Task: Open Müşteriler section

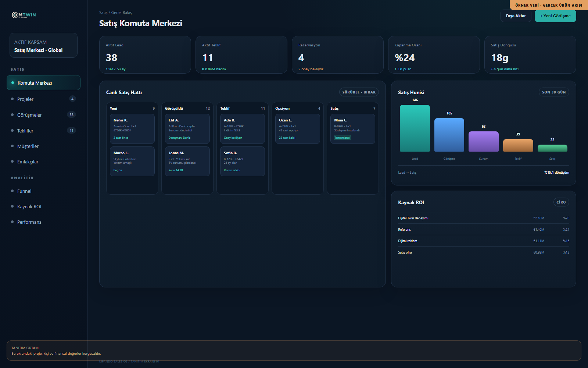Action: pos(43,146)
